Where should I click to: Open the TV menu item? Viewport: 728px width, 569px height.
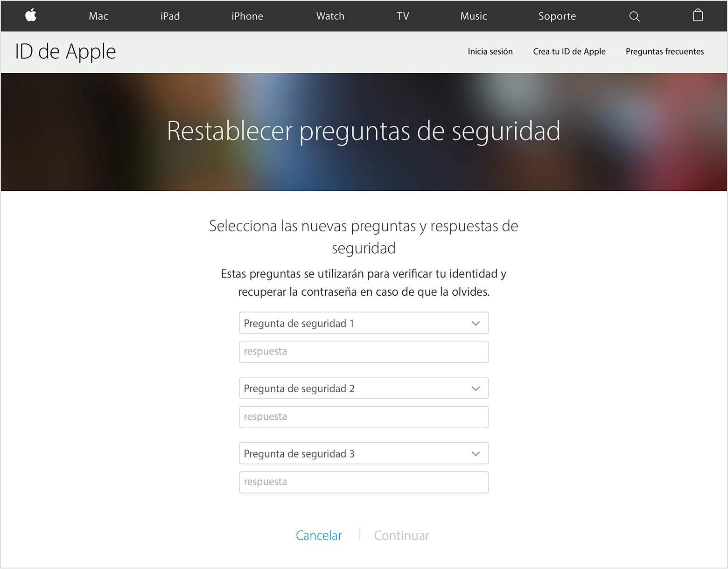(403, 16)
